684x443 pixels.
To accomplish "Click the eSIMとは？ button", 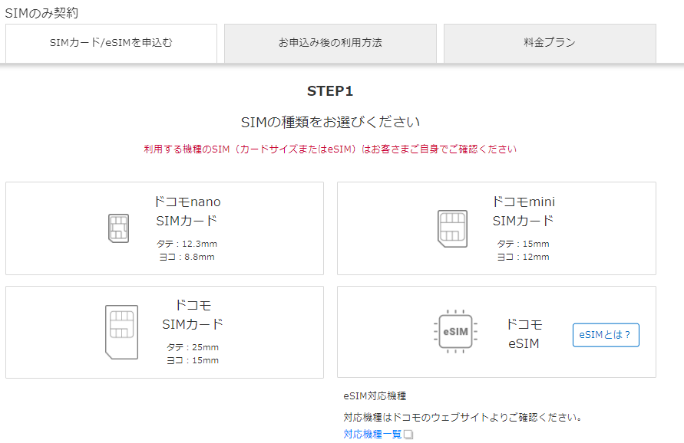I will [x=606, y=335].
